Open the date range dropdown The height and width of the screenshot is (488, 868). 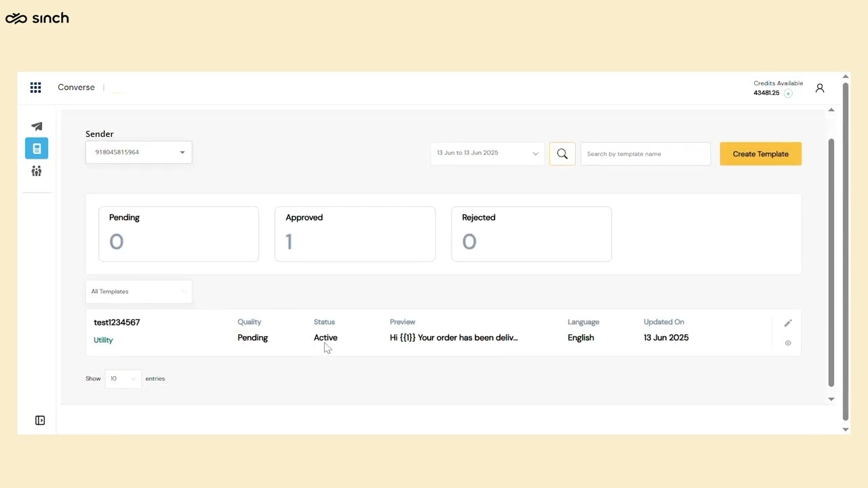[488, 153]
